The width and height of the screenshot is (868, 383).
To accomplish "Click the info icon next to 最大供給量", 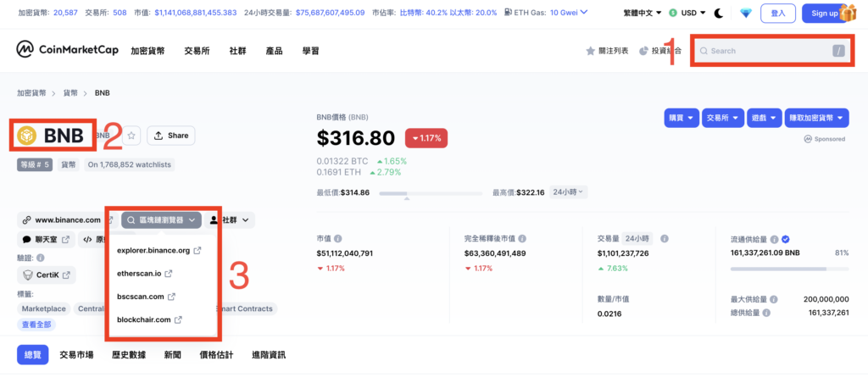I will [x=774, y=299].
